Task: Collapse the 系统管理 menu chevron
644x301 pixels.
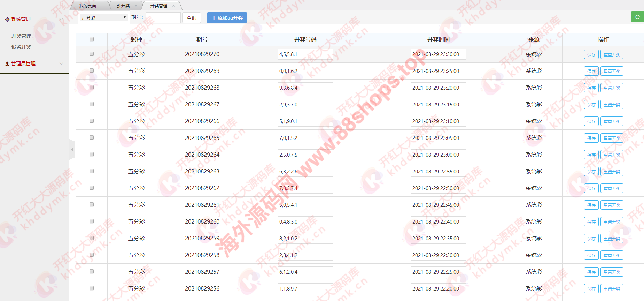Action: 61,19
